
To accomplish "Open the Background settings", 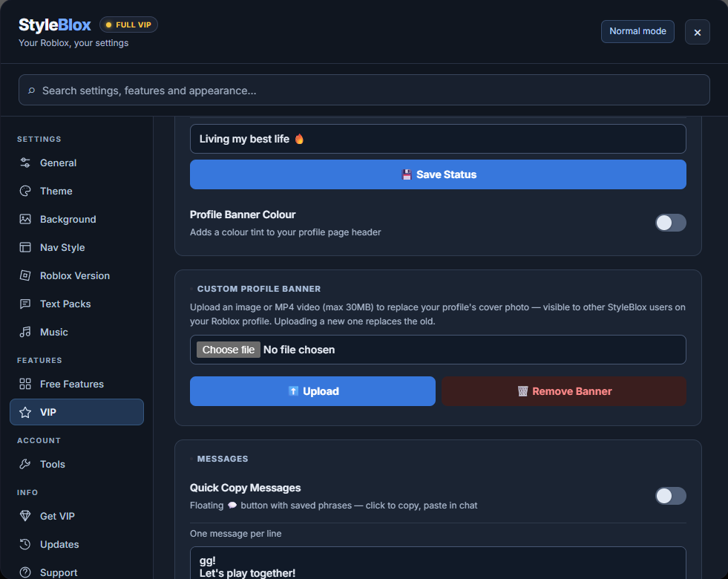I will point(76,219).
